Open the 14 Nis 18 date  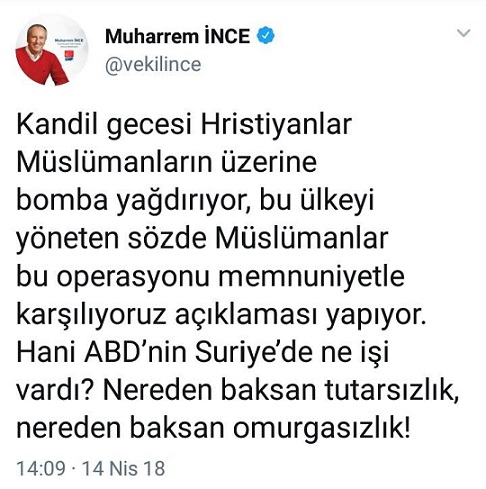click(x=124, y=468)
